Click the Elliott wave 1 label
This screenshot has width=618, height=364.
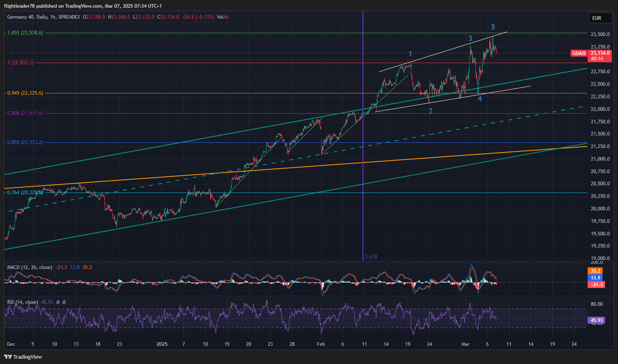pyautogui.click(x=410, y=54)
